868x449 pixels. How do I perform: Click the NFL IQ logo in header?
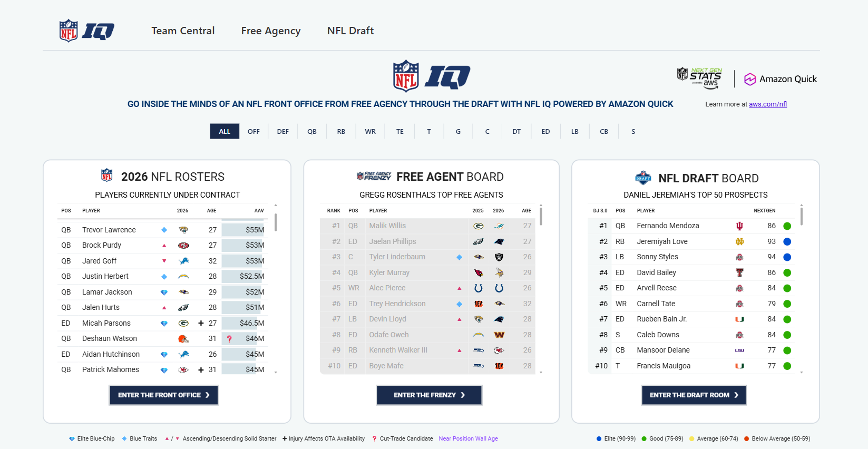click(86, 31)
